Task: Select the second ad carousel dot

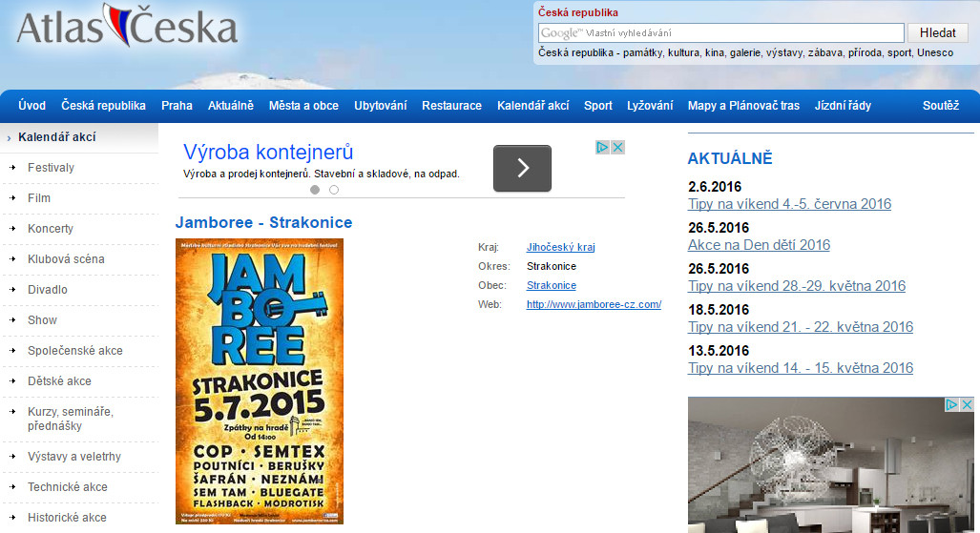Action: tap(334, 190)
